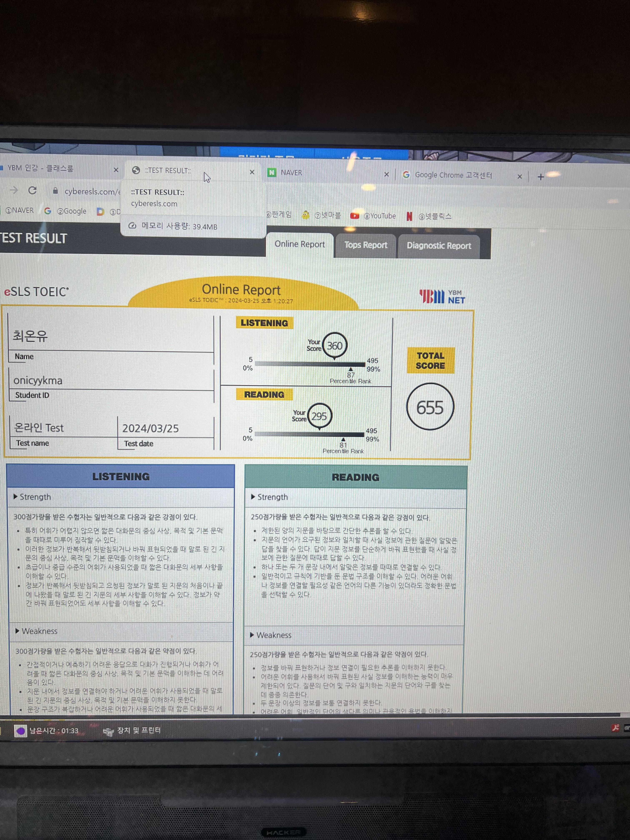The width and height of the screenshot is (630, 840).
Task: Click the Reading score circle 295
Action: point(319,416)
